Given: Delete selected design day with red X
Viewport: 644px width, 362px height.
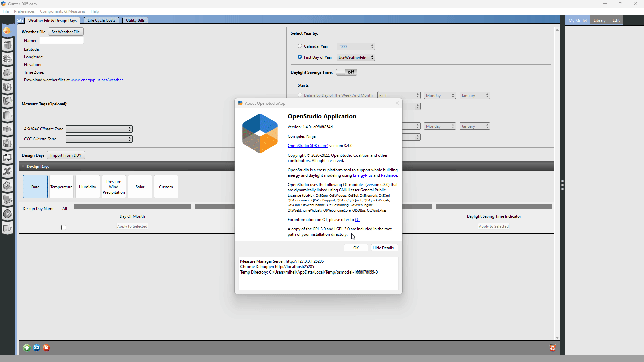Looking at the screenshot, I should click(x=46, y=348).
